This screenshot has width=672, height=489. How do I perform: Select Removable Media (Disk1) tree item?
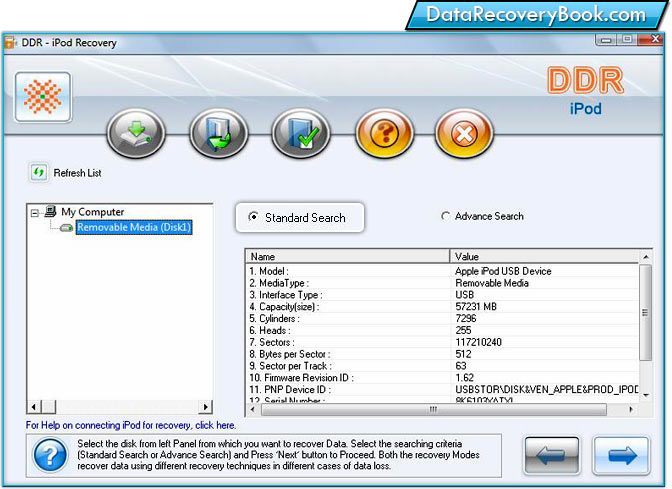[134, 227]
